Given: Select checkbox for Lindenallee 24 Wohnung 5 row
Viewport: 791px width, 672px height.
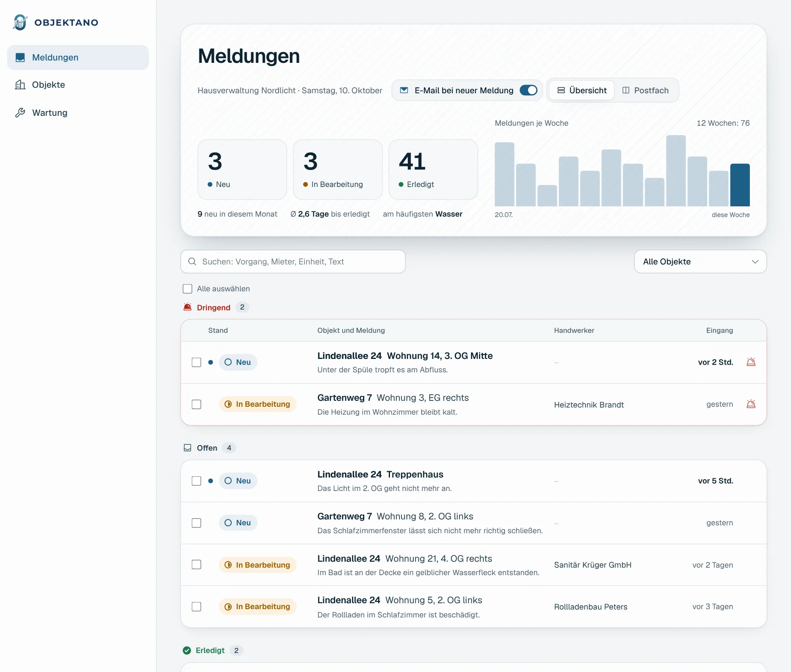Looking at the screenshot, I should pos(197,606).
